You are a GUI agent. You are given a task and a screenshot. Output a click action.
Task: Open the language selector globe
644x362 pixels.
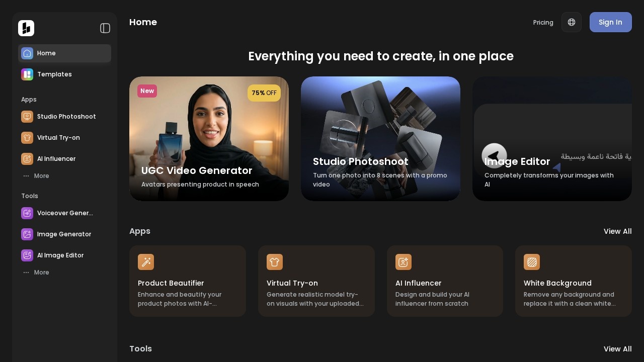point(572,22)
